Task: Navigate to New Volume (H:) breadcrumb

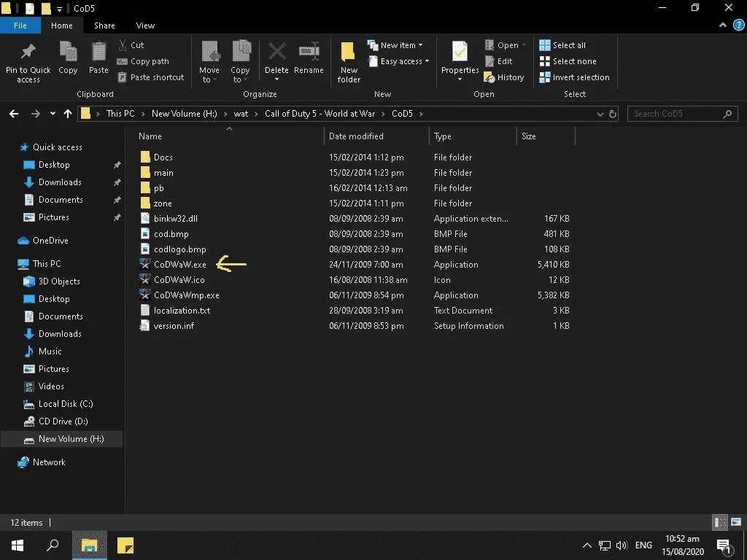Action: click(185, 114)
